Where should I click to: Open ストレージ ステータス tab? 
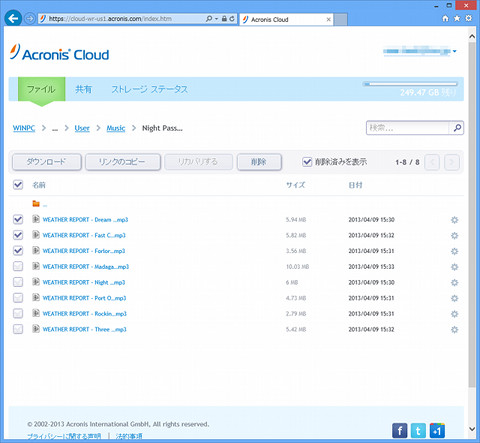[x=149, y=89]
